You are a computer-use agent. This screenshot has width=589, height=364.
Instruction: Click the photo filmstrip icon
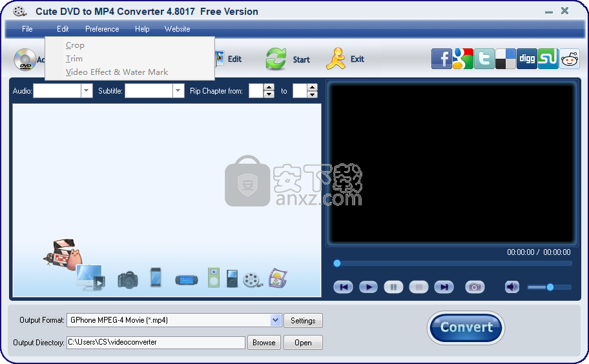pyautogui.click(x=278, y=278)
